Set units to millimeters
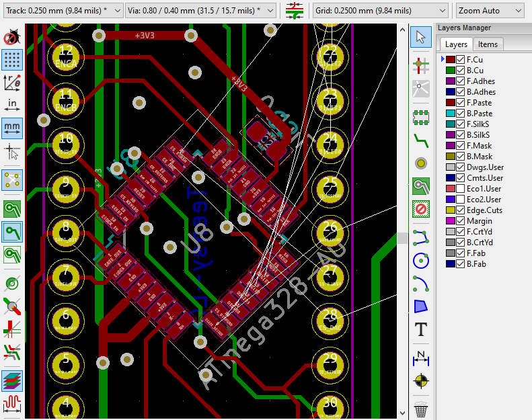This screenshot has width=532, height=420. tap(12, 128)
